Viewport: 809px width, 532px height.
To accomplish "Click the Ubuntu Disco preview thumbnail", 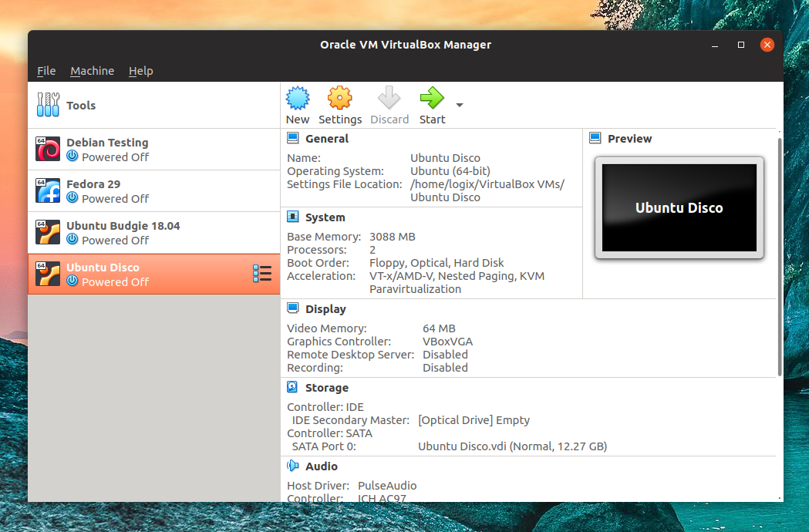I will point(679,207).
